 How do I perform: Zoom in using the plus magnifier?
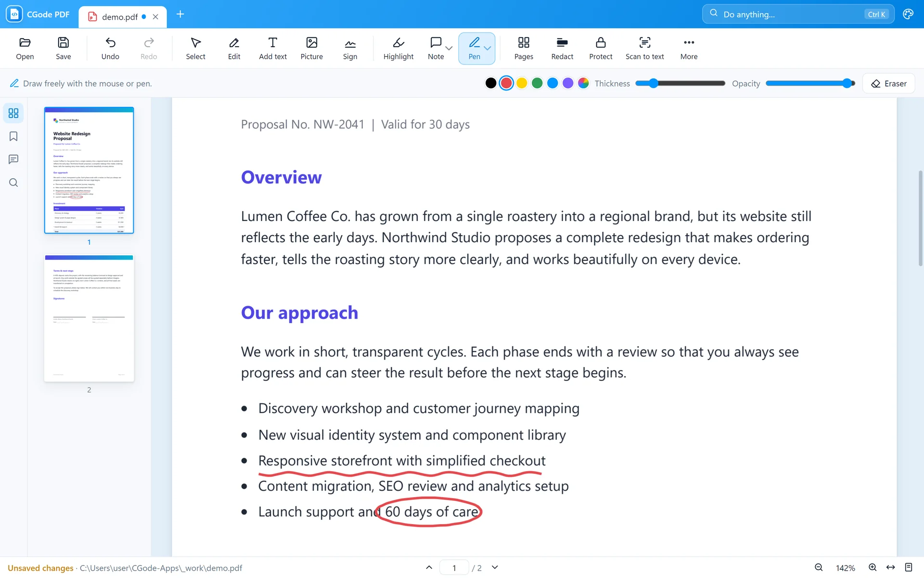[x=873, y=567]
